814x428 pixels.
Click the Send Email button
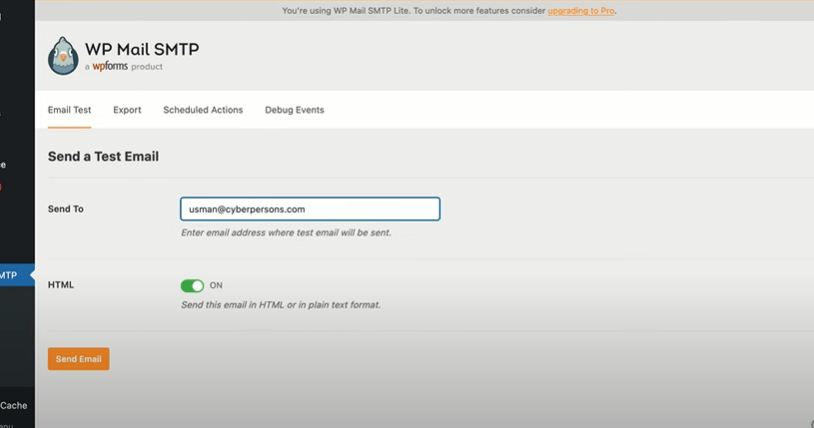pyautogui.click(x=78, y=359)
